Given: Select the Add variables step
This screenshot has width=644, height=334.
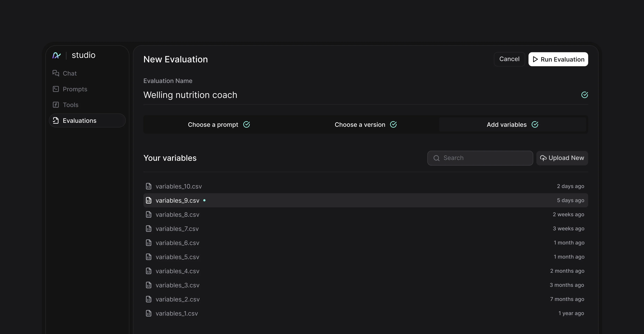Looking at the screenshot, I should click(x=512, y=125).
